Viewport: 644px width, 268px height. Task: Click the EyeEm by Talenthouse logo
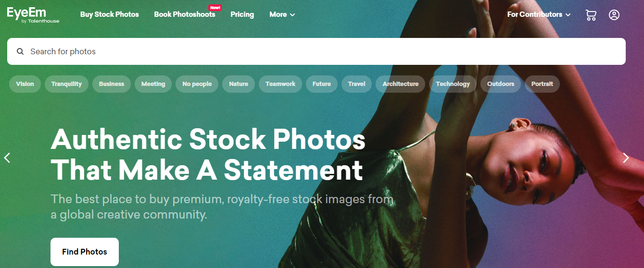tap(33, 15)
